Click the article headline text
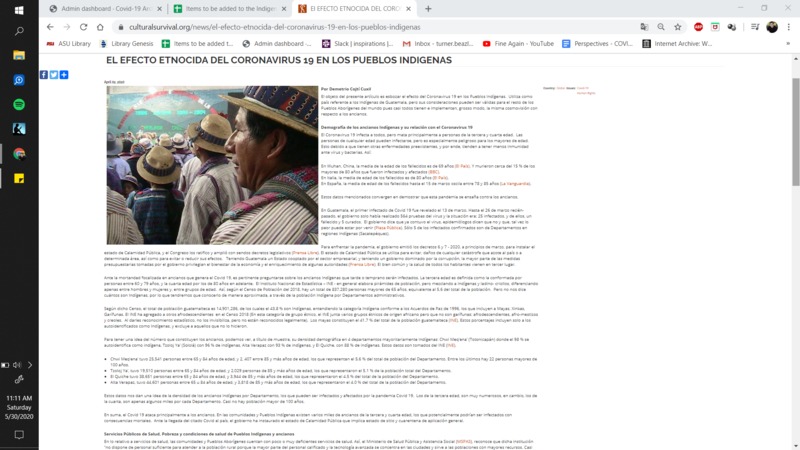The image size is (800, 450). pyautogui.click(x=279, y=60)
